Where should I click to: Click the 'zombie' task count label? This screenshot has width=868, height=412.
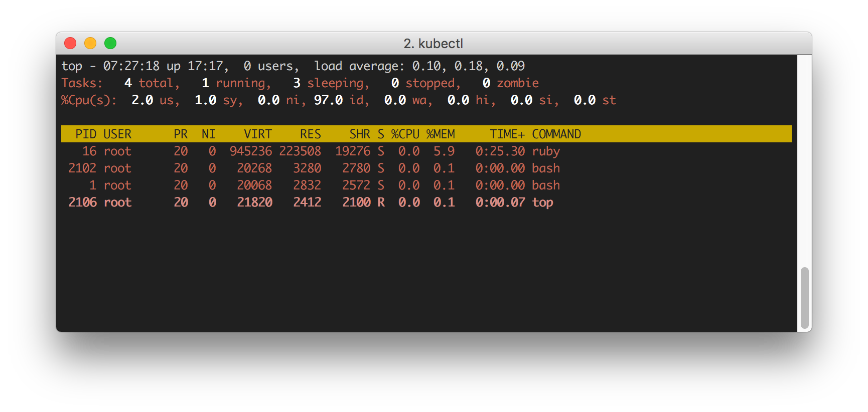pos(518,83)
